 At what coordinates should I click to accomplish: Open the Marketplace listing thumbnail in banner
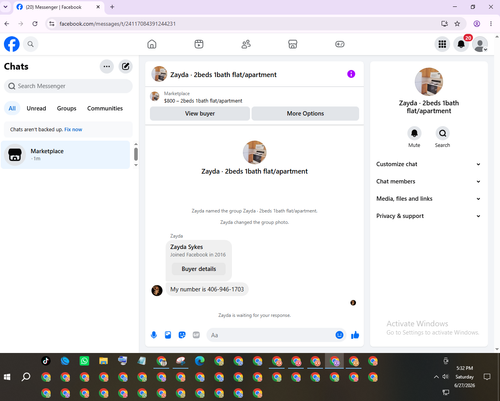click(155, 97)
